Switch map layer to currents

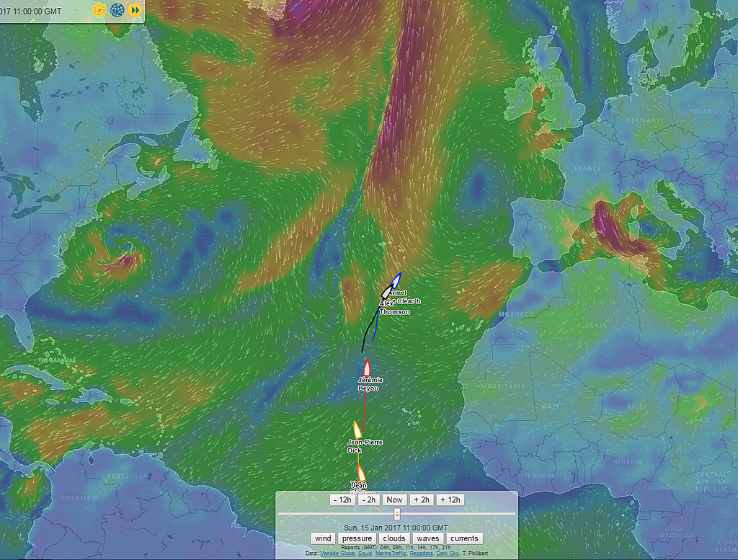(x=464, y=538)
